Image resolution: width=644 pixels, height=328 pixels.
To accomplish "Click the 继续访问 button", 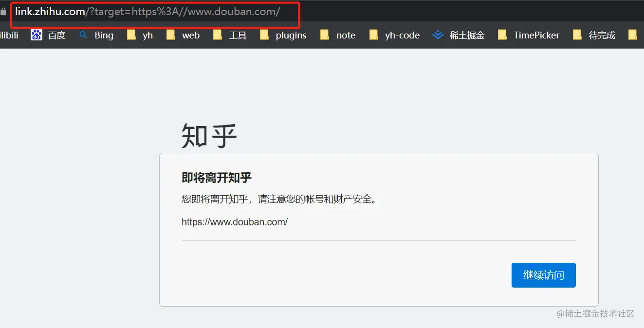I will (x=543, y=274).
